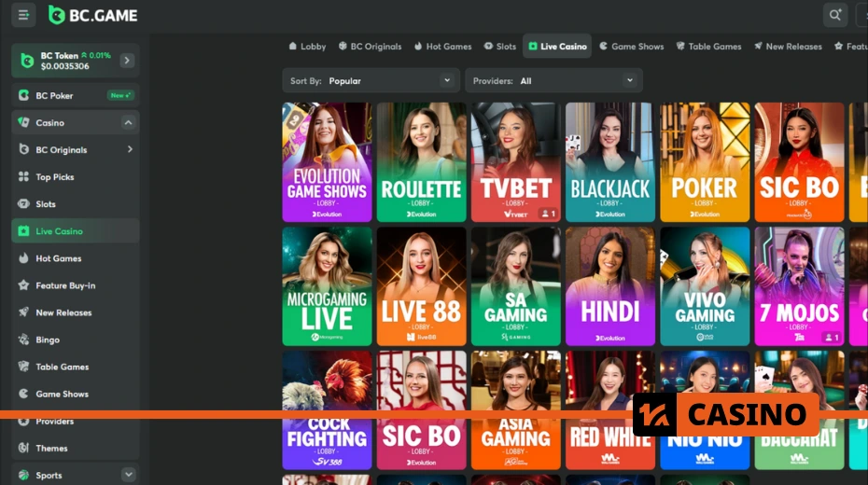Click the Casino sidebar icon
The width and height of the screenshot is (868, 485).
click(24, 122)
